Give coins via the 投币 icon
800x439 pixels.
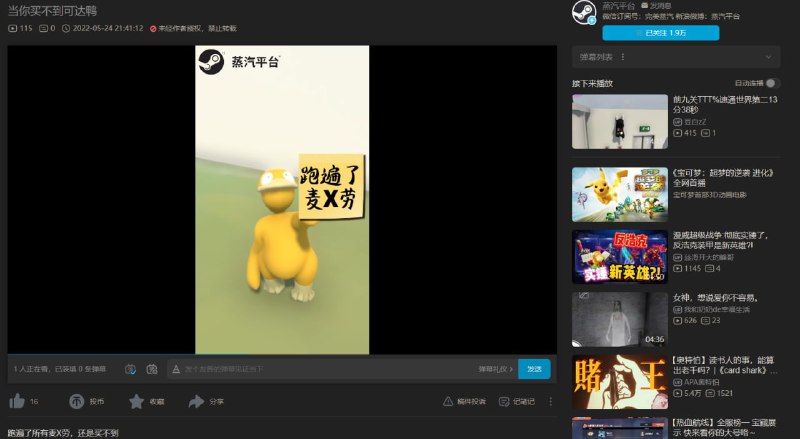pyautogui.click(x=77, y=401)
